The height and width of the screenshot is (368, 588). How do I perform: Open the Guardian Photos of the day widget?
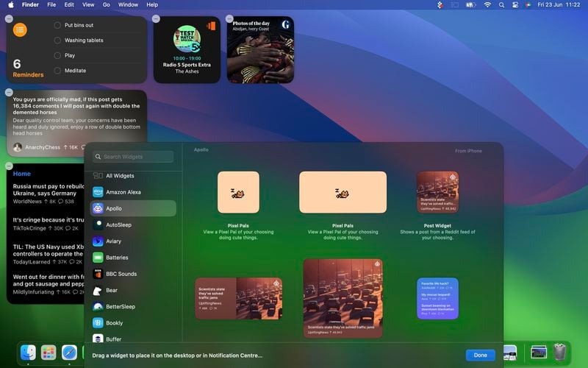point(260,49)
